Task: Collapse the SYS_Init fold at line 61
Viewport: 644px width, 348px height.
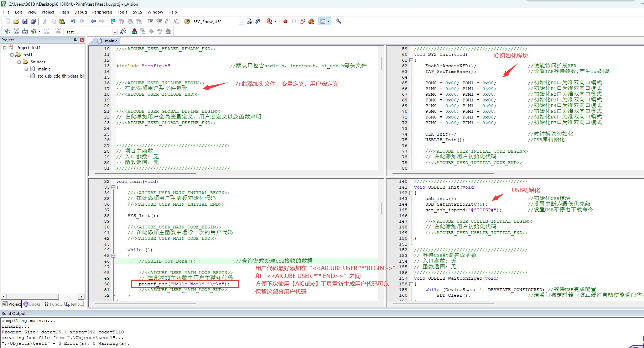Action: (411, 60)
